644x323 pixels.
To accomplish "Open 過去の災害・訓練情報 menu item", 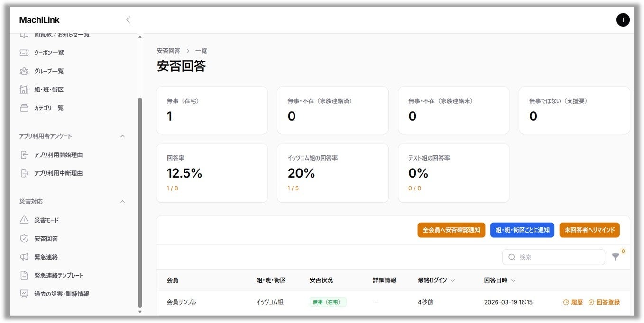I will [62, 294].
